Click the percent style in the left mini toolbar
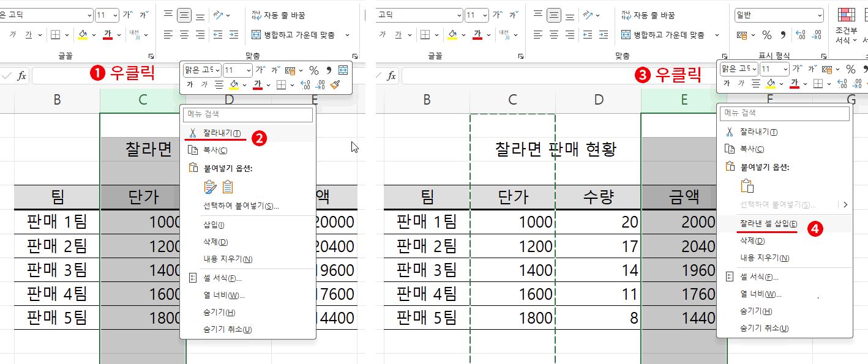Viewport: 868px width, 364px height. pos(313,70)
